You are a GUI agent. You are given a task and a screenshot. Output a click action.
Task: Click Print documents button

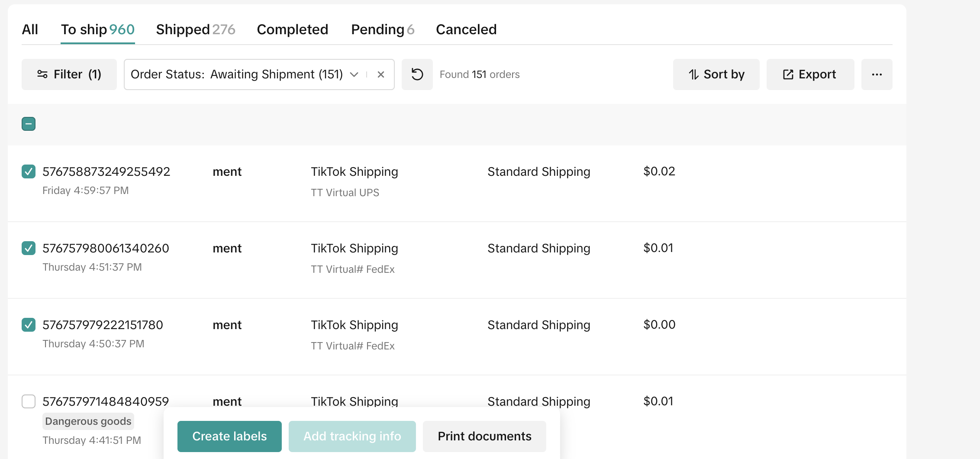click(484, 436)
